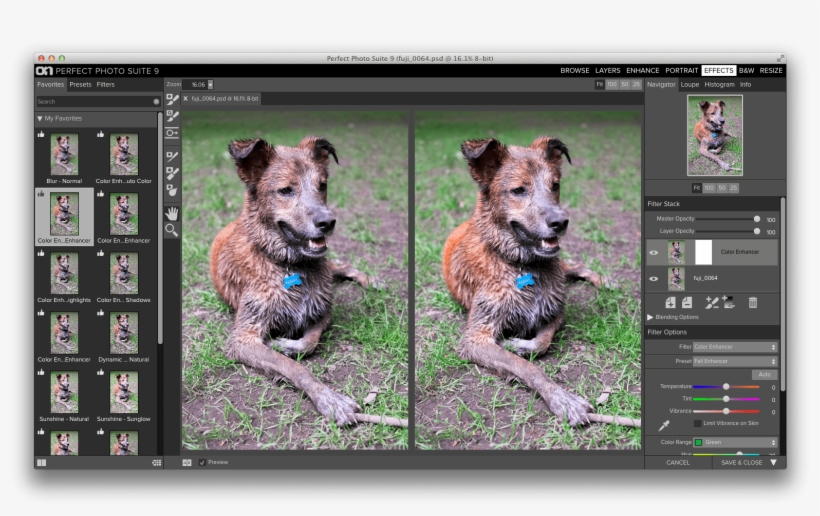Click the keyboard grid icon below favorites
The width and height of the screenshot is (820, 516).
click(156, 463)
